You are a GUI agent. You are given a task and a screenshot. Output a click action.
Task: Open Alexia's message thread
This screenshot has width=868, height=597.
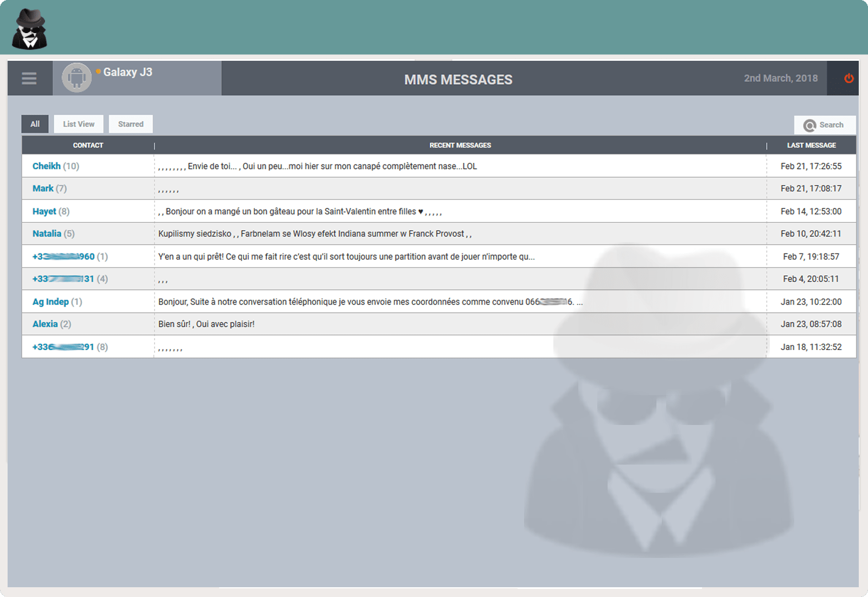(45, 324)
